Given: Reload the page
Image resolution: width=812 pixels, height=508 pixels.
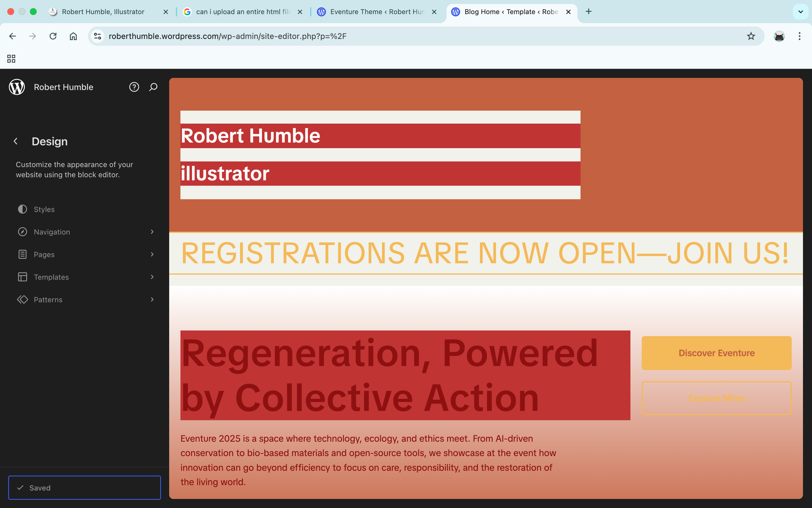Looking at the screenshot, I should pyautogui.click(x=53, y=36).
